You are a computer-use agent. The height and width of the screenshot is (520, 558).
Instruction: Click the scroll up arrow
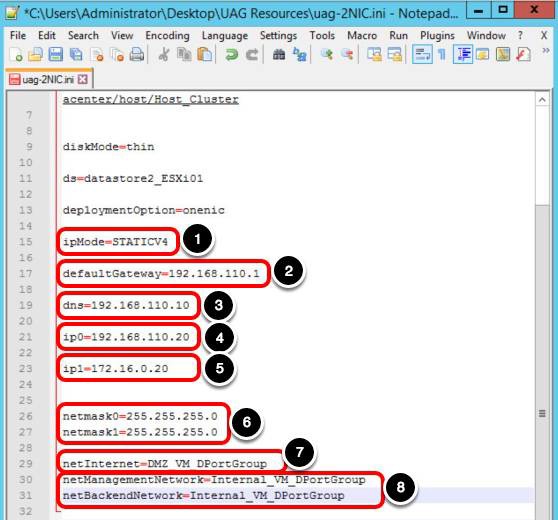tap(542, 100)
